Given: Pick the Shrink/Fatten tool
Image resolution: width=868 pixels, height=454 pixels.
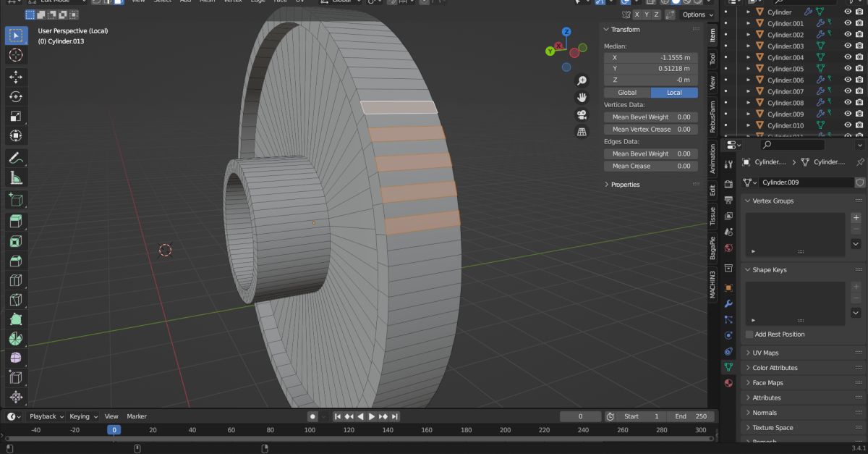Looking at the screenshot, I should [16, 398].
